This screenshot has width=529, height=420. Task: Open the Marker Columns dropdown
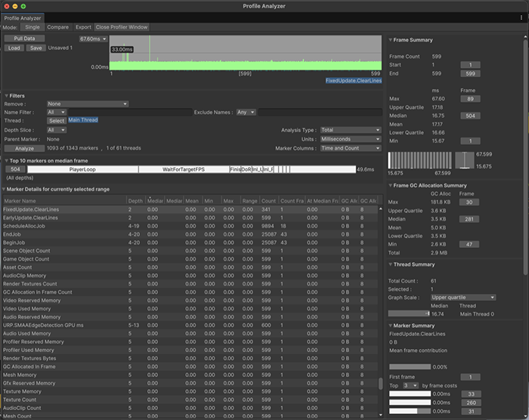pos(351,148)
